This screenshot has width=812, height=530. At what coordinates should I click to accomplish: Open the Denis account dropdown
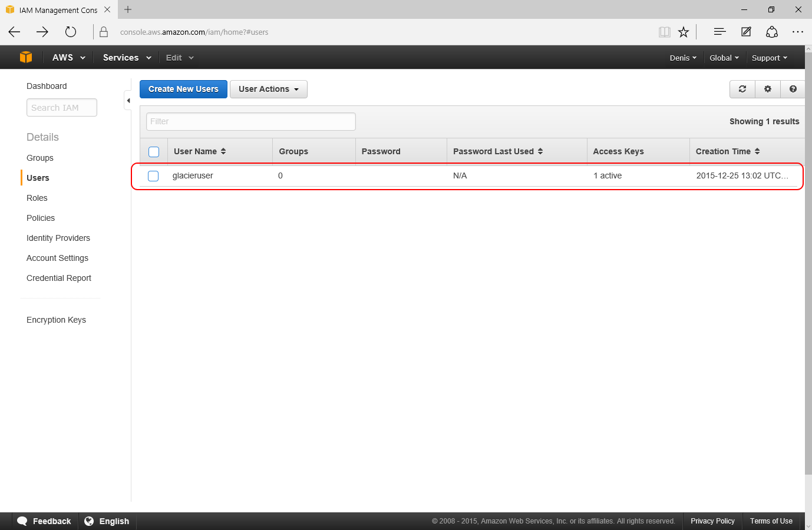pos(683,58)
